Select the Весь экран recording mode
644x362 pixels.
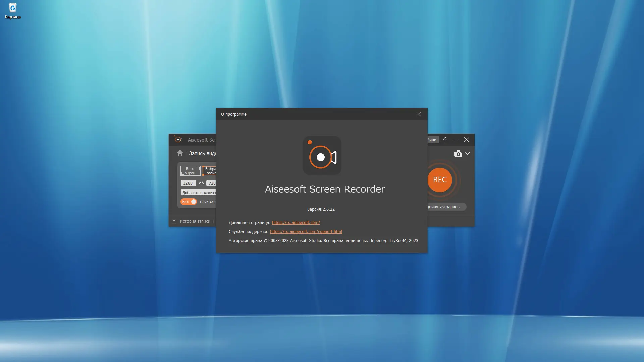pos(190,170)
